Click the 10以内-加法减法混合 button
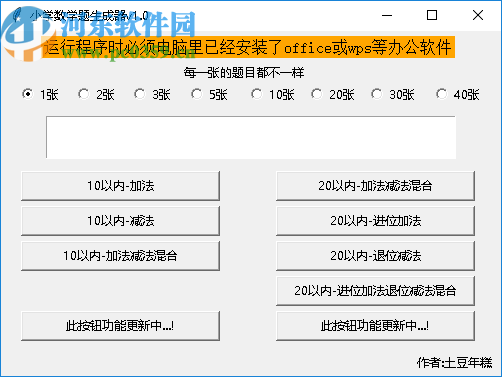This screenshot has width=502, height=377. click(x=120, y=256)
